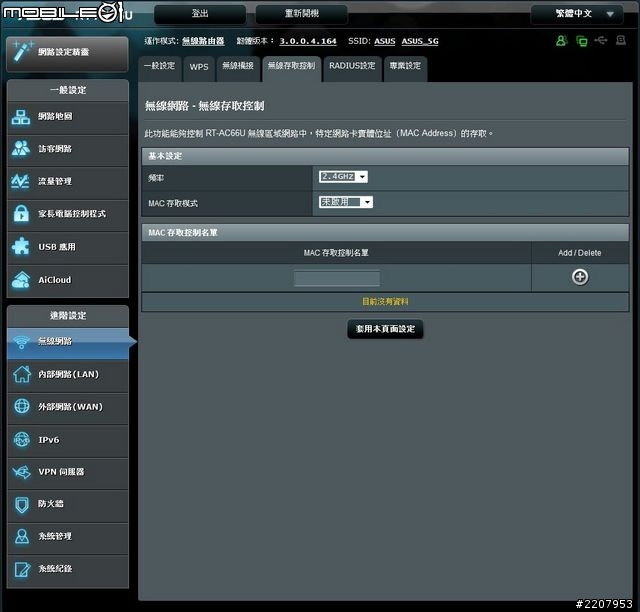Viewport: 640px width, 612px height.
Task: Click the green user status icon
Action: pos(561,41)
